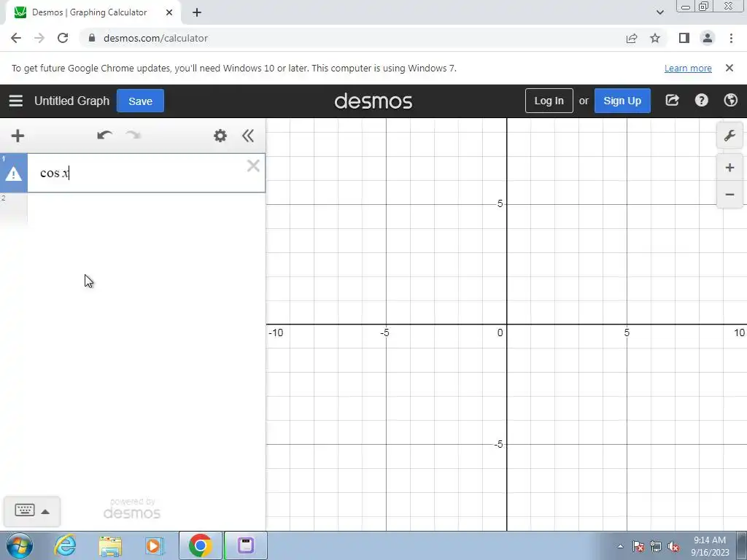Click the network tray icon

point(656,547)
